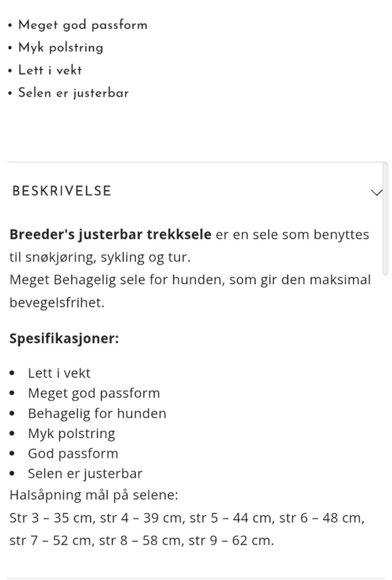Click the Breeder's justerbar trekksele link
Screen dimensions: 392x580
point(109,234)
